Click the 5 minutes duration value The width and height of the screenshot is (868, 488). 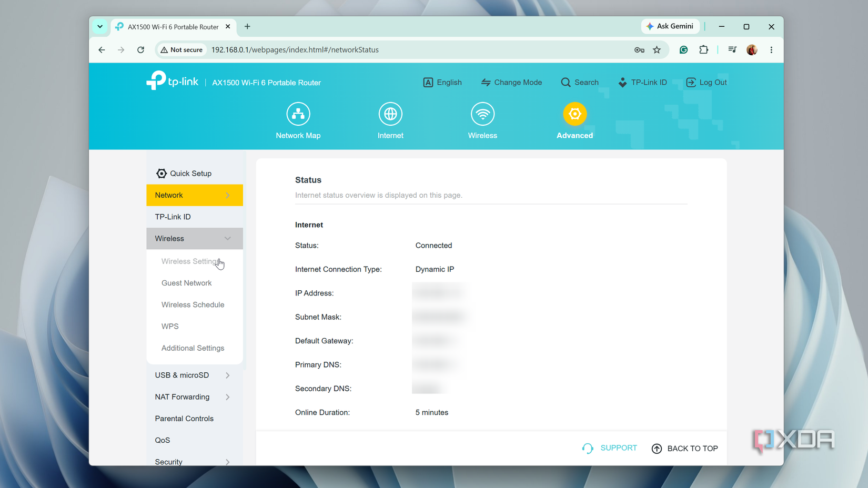[x=432, y=413]
